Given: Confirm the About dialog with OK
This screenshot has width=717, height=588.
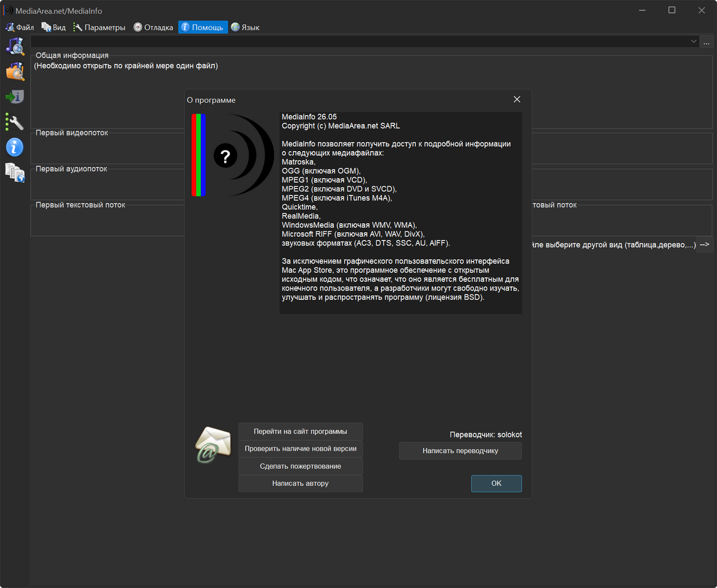Looking at the screenshot, I should coord(496,484).
